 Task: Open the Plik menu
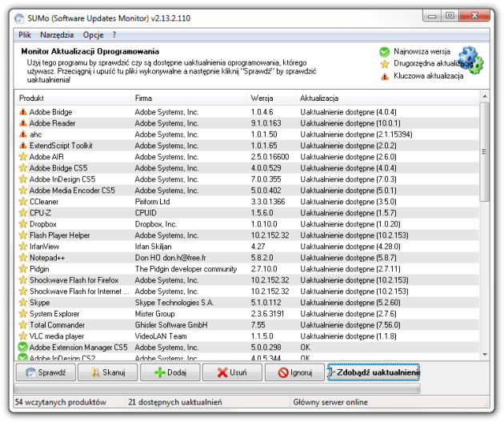pos(25,34)
